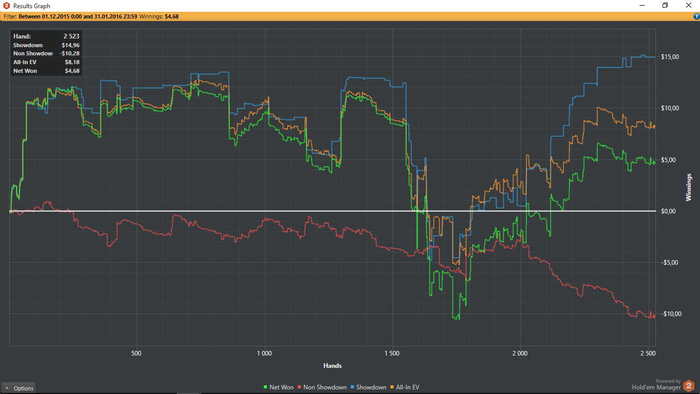Toggle the Net Won legend entry

[x=279, y=387]
